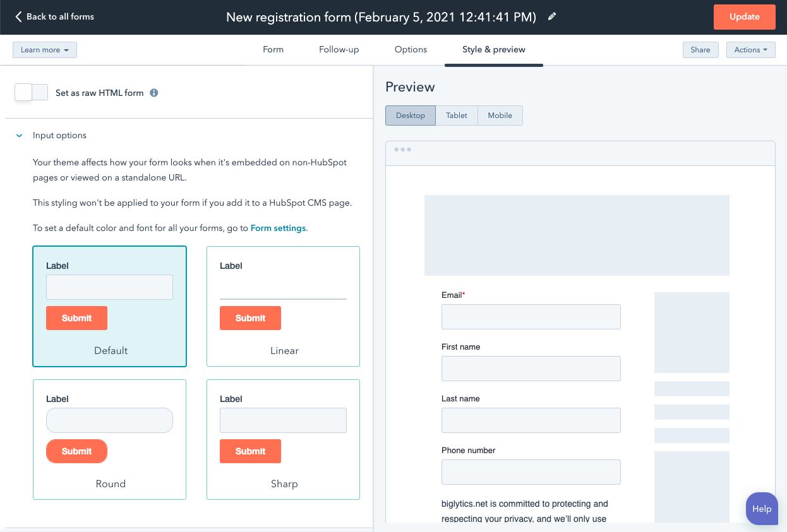Click the info icon beside raw HTML form
The width and height of the screenshot is (787, 532).
153,93
